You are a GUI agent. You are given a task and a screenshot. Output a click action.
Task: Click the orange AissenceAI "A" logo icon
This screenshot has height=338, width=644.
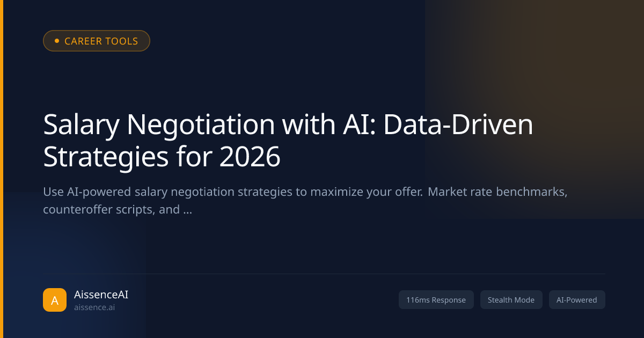click(55, 300)
